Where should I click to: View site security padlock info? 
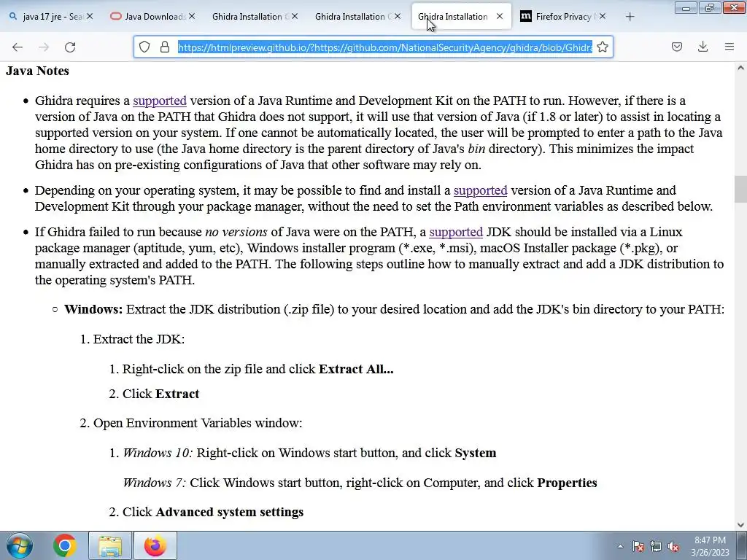165,47
